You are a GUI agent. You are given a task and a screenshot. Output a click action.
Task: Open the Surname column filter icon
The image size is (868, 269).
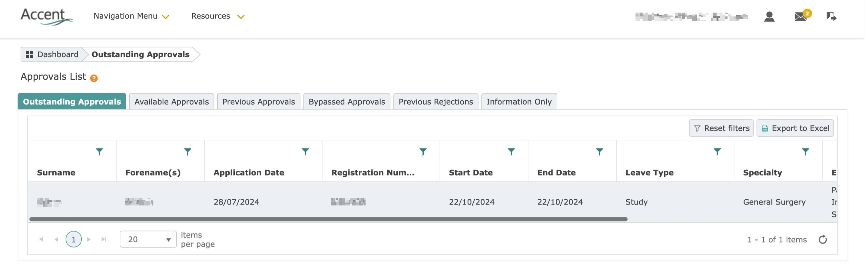[99, 152]
